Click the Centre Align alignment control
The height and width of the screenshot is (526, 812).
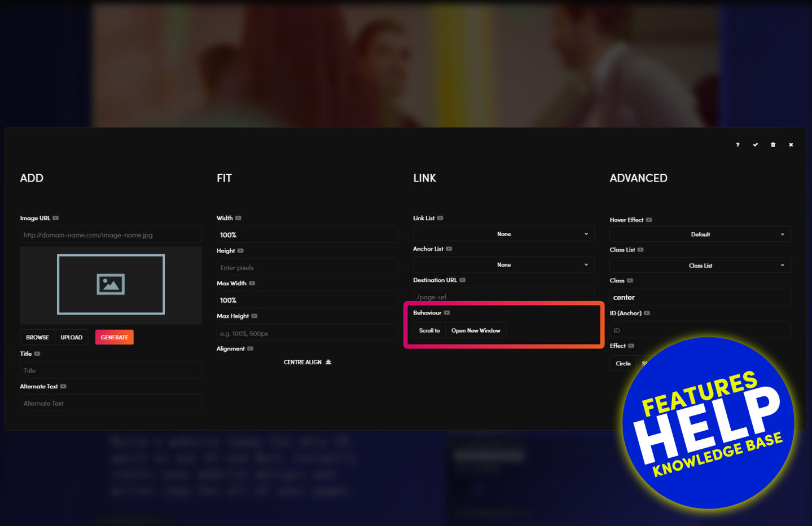coord(307,363)
